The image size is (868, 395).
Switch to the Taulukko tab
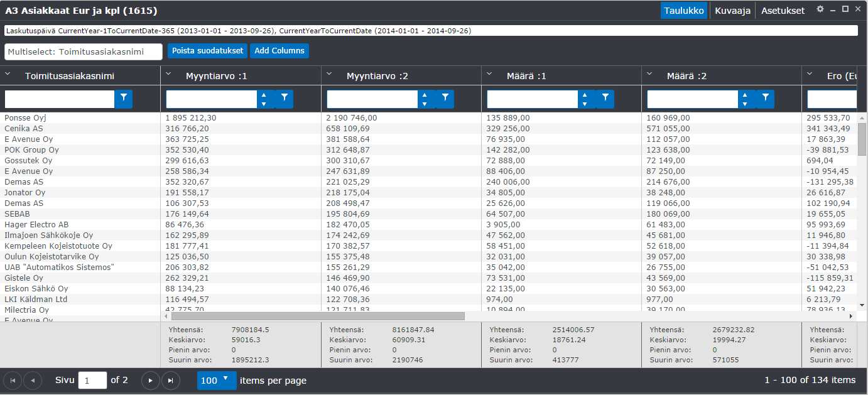(x=684, y=11)
